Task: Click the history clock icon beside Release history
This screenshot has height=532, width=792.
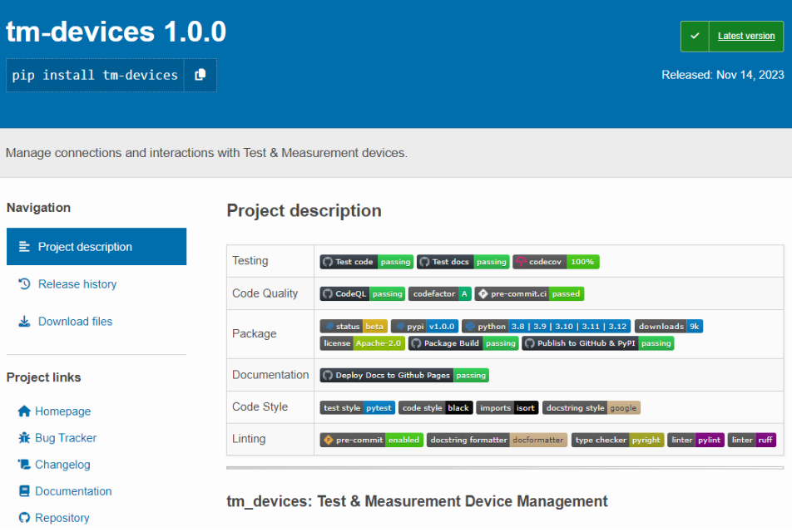Action: pyautogui.click(x=24, y=284)
